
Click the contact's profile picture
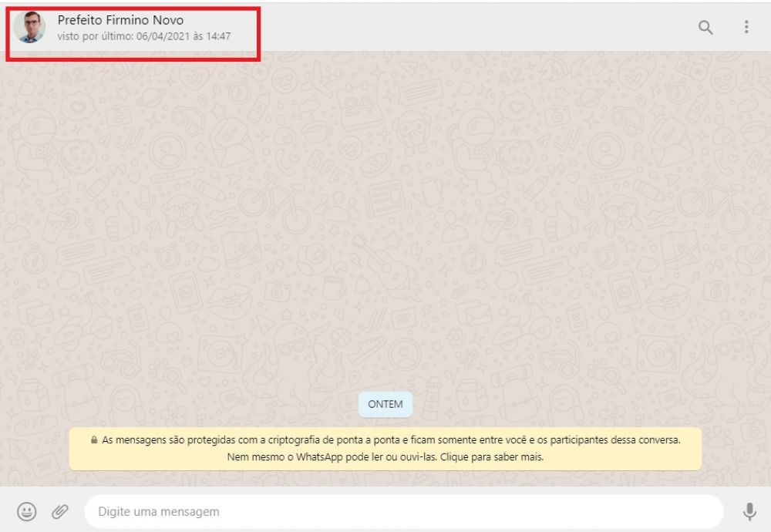coord(29,27)
